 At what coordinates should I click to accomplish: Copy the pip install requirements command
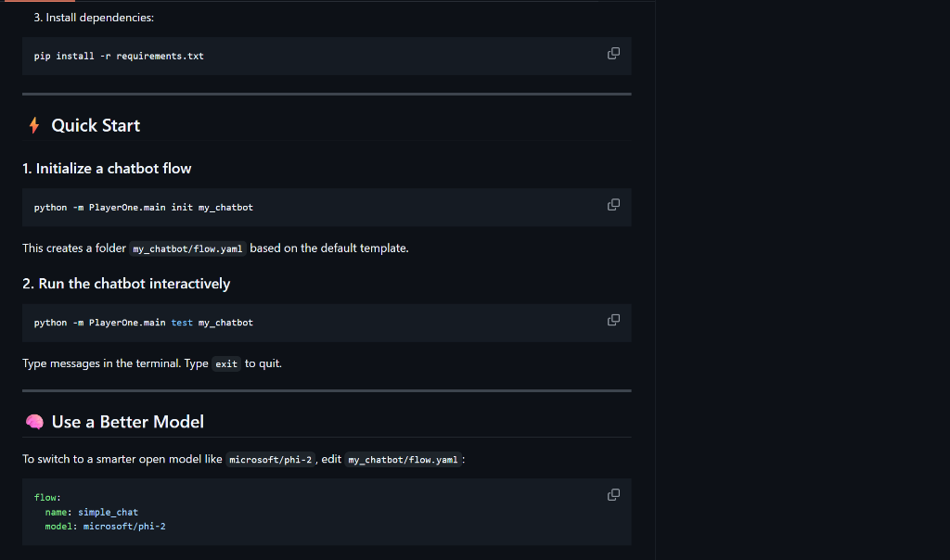(613, 54)
